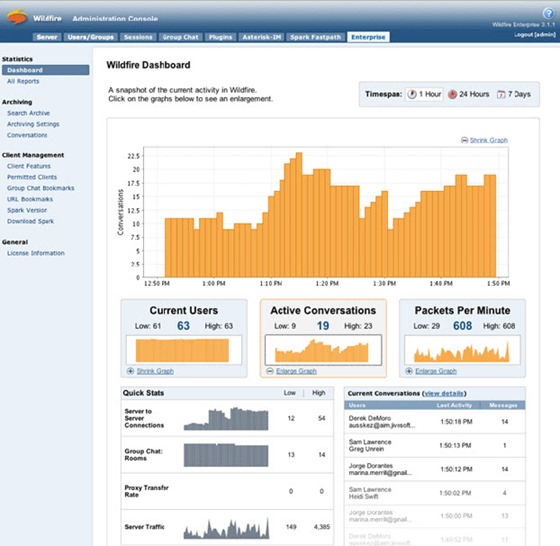Log out via Logout [admin] link
The width and height of the screenshot is (560, 546).
535,35
